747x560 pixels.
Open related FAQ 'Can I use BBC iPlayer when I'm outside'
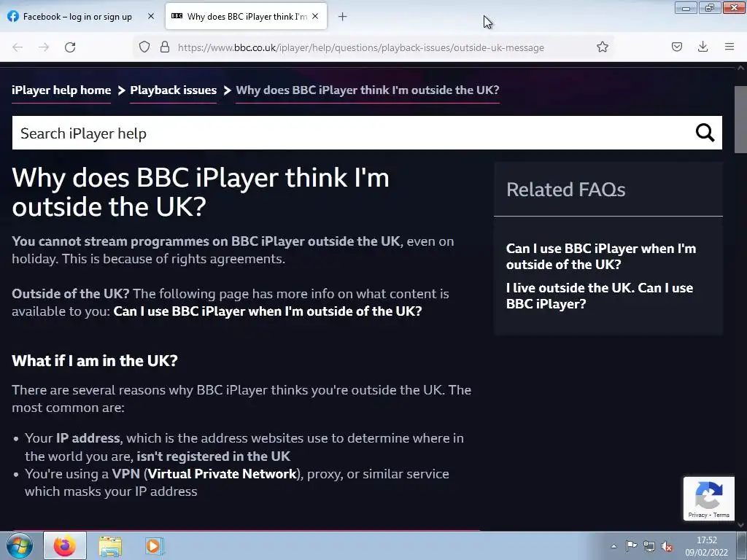coord(601,257)
